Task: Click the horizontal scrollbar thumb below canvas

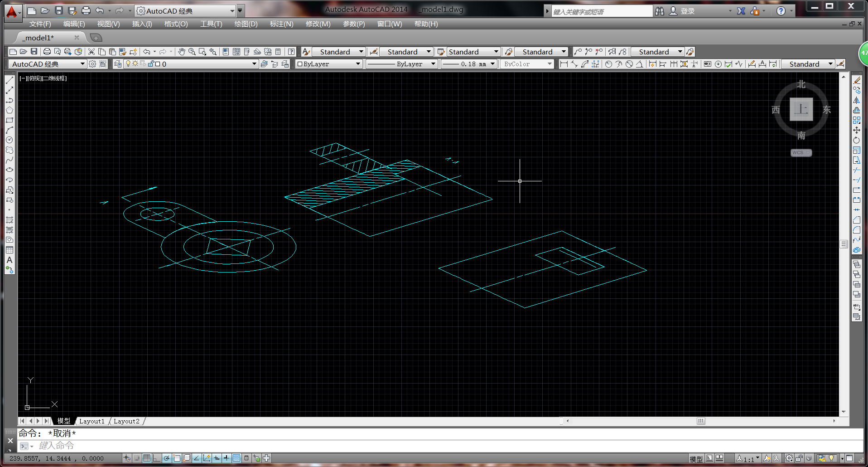Action: [x=701, y=421]
